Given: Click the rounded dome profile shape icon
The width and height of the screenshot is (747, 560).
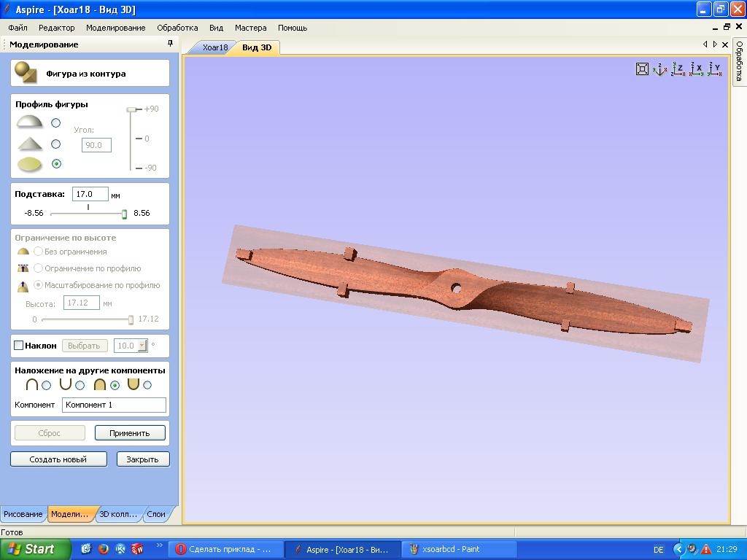Looking at the screenshot, I should [x=29, y=122].
